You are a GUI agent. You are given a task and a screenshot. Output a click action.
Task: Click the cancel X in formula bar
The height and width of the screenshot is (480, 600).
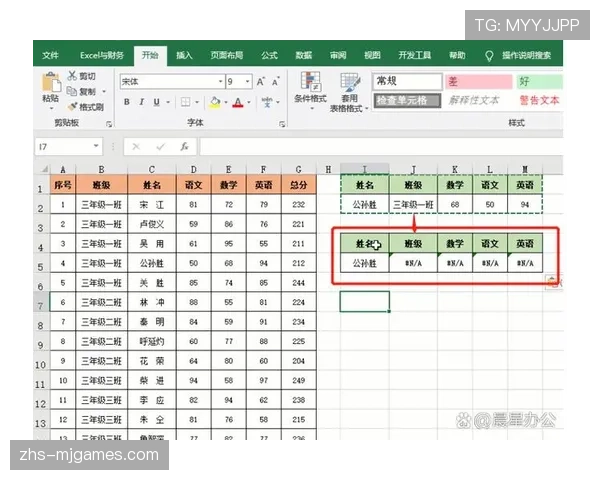pyautogui.click(x=136, y=147)
